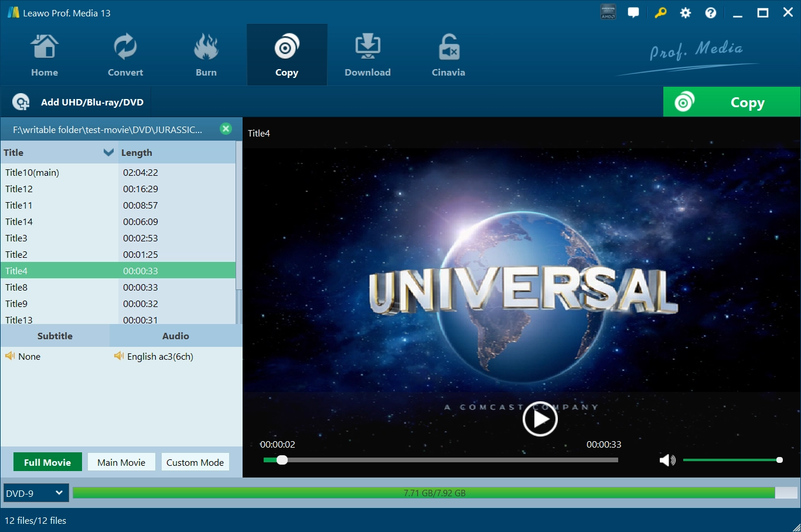Switch to the Convert tab
Screen dimensions: 801x532
[x=125, y=55]
